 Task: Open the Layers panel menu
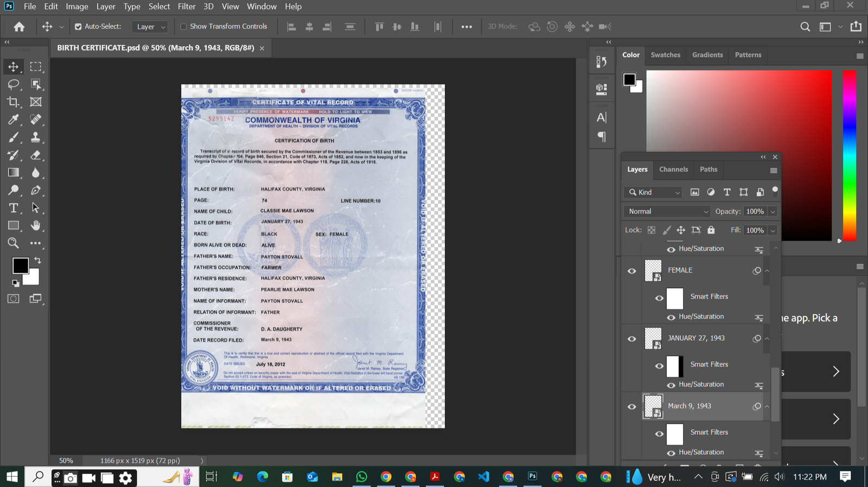click(774, 170)
